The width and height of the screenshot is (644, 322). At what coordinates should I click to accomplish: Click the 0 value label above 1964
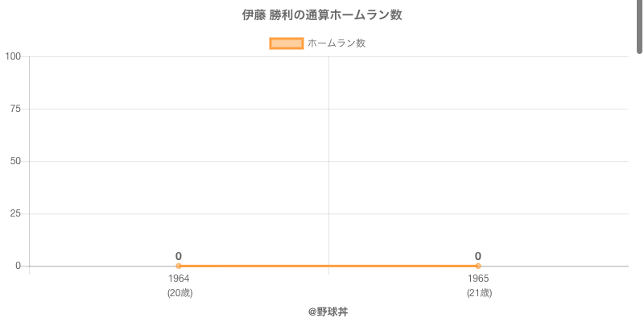(179, 256)
